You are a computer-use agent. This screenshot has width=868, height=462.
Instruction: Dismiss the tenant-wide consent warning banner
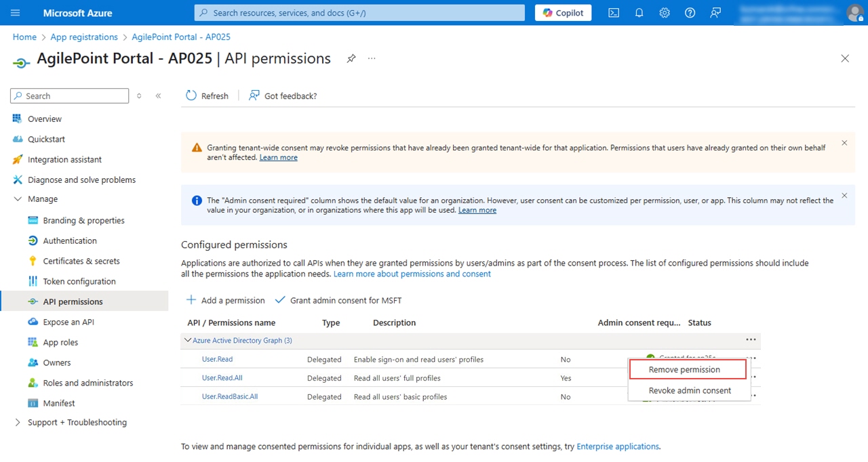(x=844, y=143)
